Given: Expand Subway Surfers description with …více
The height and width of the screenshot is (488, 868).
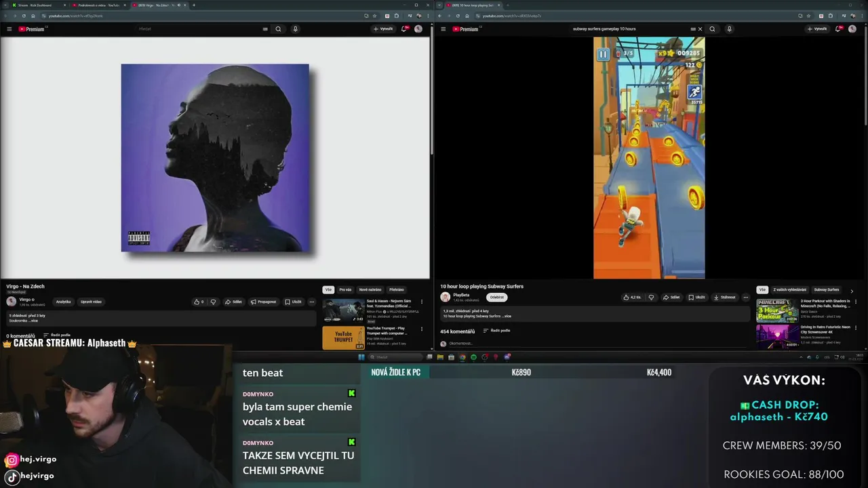Looking at the screenshot, I should (506, 316).
